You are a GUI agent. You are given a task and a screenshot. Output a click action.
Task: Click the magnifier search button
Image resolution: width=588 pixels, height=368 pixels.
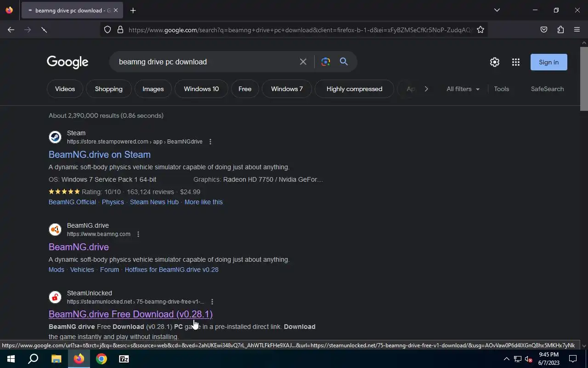344,62
